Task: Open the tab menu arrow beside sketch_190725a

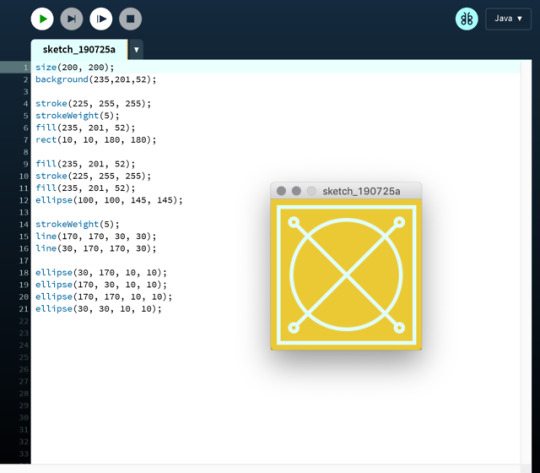Action: click(136, 50)
